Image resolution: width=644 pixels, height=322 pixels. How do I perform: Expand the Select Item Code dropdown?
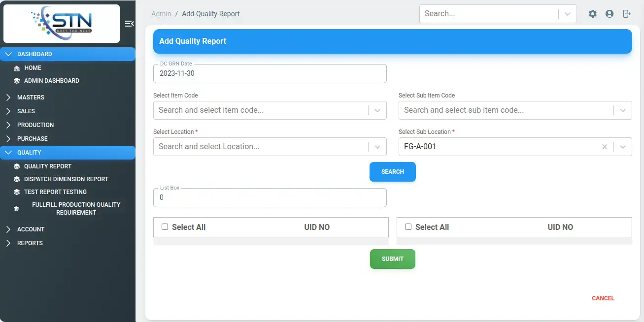pyautogui.click(x=377, y=110)
